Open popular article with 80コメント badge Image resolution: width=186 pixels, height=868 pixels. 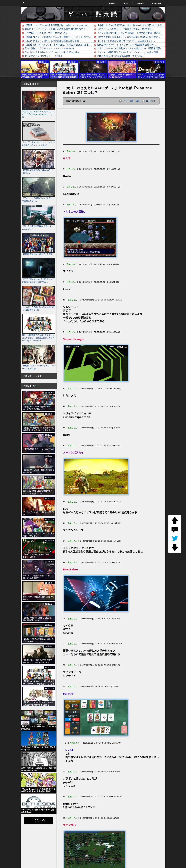tap(39, 422)
